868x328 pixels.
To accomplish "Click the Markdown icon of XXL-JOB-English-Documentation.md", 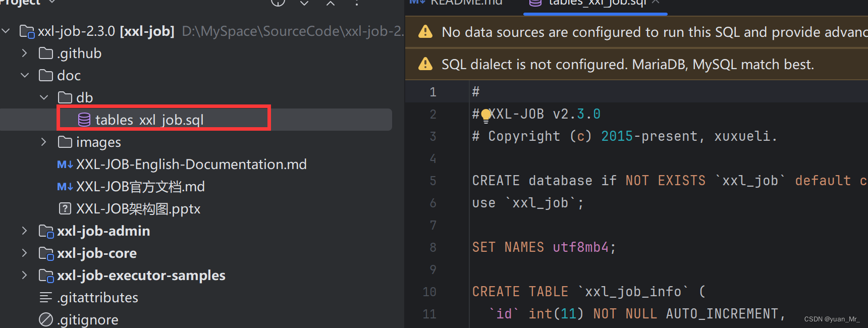I will pyautogui.click(x=65, y=165).
